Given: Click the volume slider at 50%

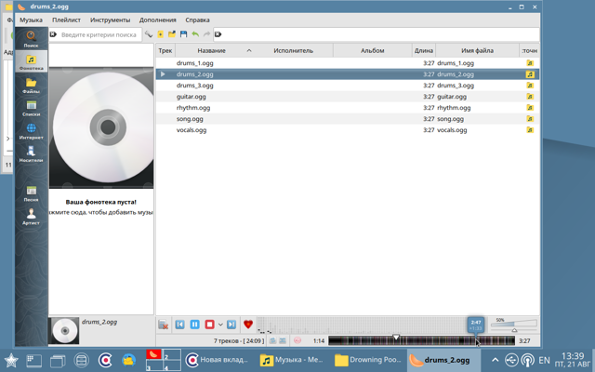Looking at the screenshot, I should [x=514, y=325].
